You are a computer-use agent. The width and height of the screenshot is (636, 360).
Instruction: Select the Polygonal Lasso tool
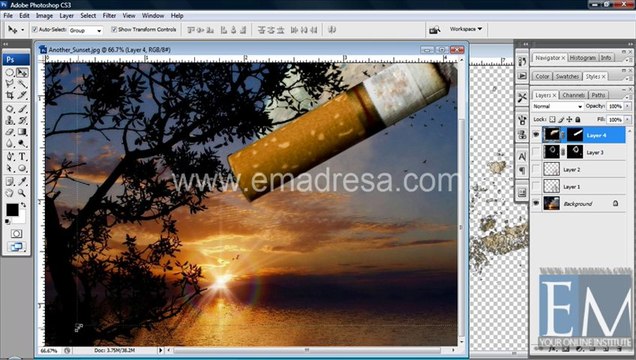click(x=10, y=84)
